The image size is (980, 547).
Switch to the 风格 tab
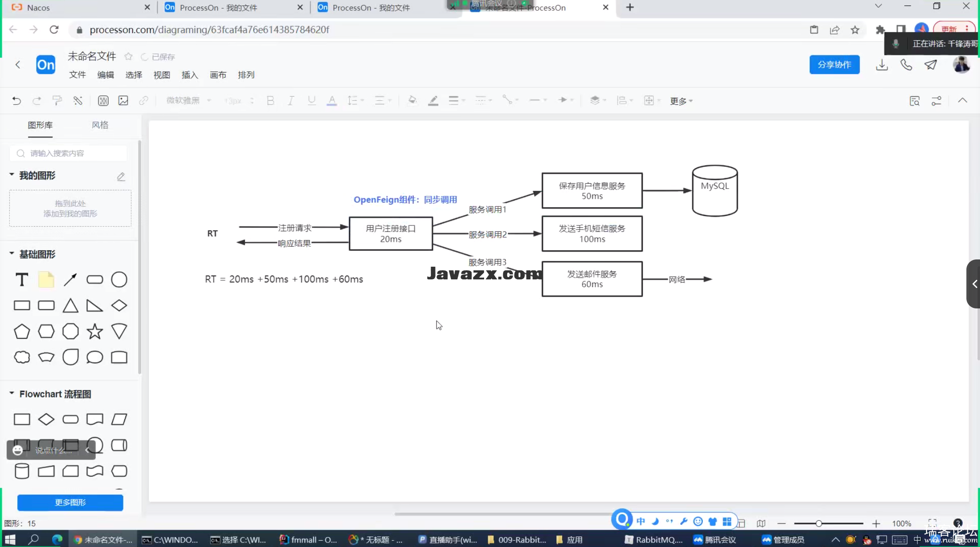100,125
